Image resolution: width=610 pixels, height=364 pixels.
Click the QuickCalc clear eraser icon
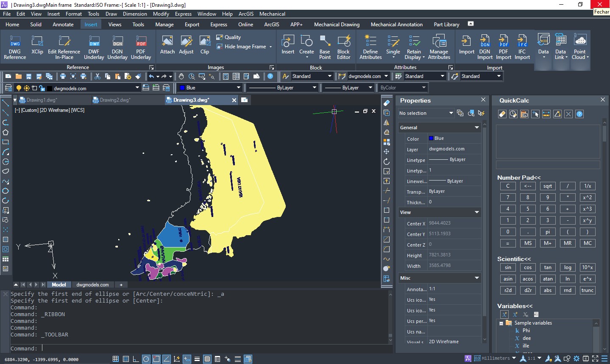[x=502, y=114]
